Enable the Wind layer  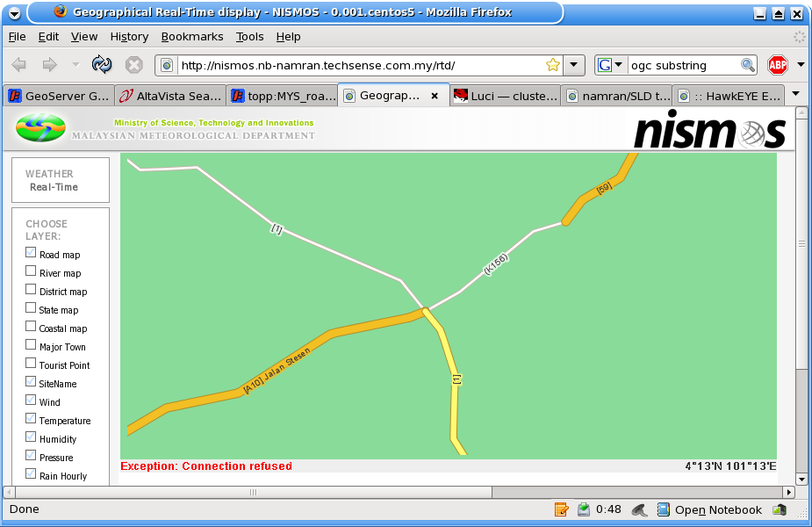pos(31,401)
